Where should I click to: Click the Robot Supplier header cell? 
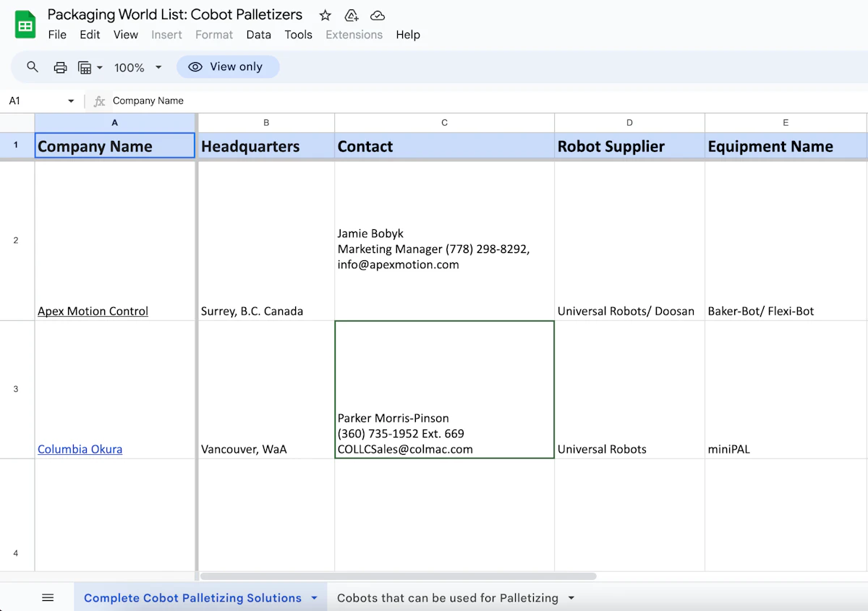(629, 145)
